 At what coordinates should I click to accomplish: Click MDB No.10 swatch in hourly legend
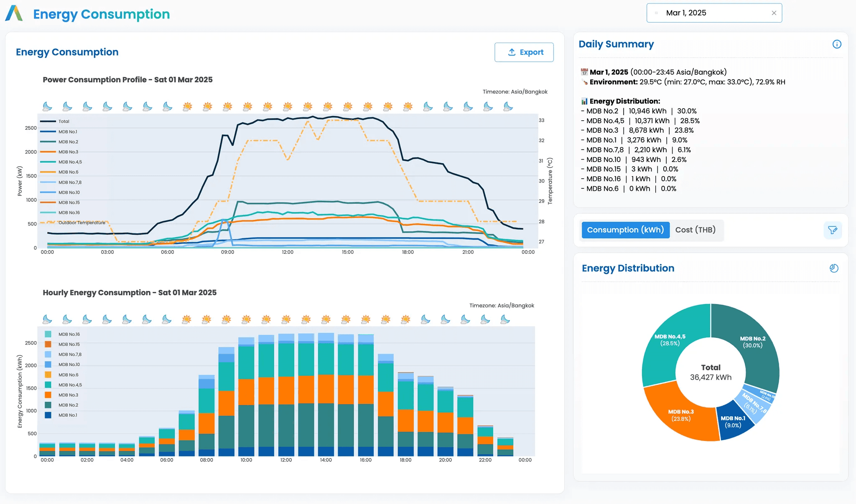point(48,365)
